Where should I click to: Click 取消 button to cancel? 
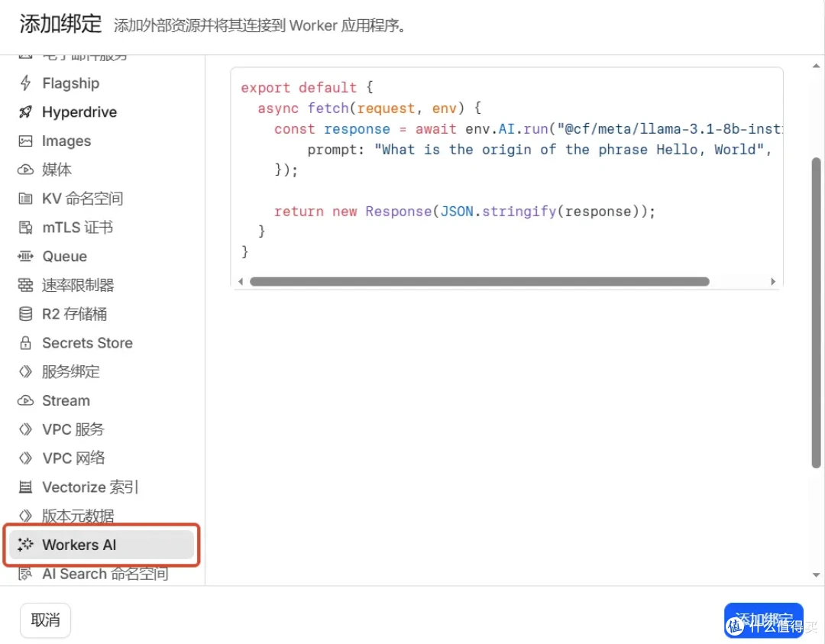(x=45, y=620)
